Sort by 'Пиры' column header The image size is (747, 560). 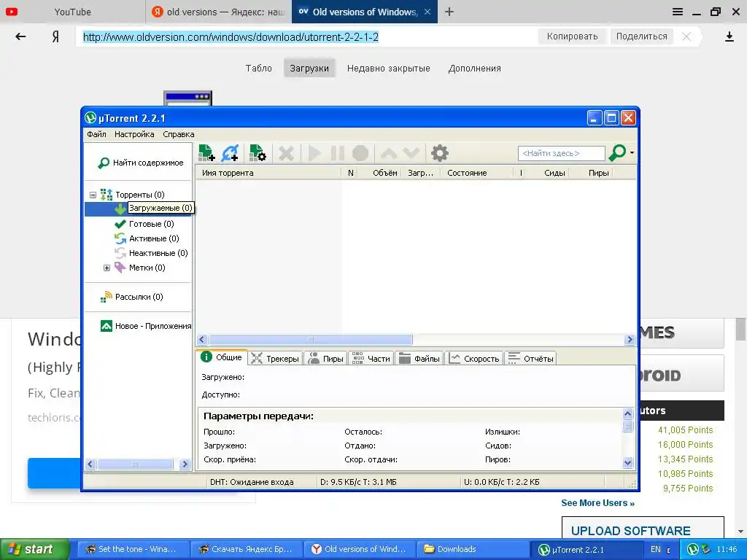coord(591,173)
